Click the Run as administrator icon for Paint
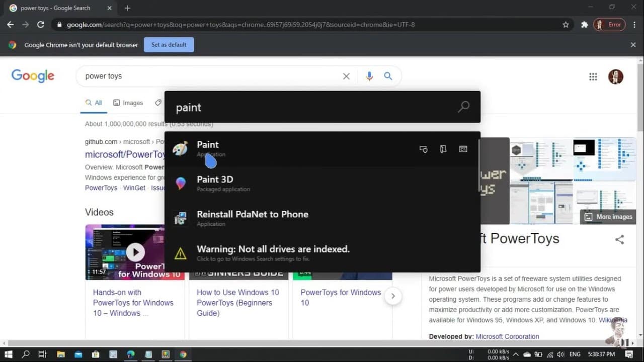Screen dimensions: 644x362 pyautogui.click(x=424, y=149)
